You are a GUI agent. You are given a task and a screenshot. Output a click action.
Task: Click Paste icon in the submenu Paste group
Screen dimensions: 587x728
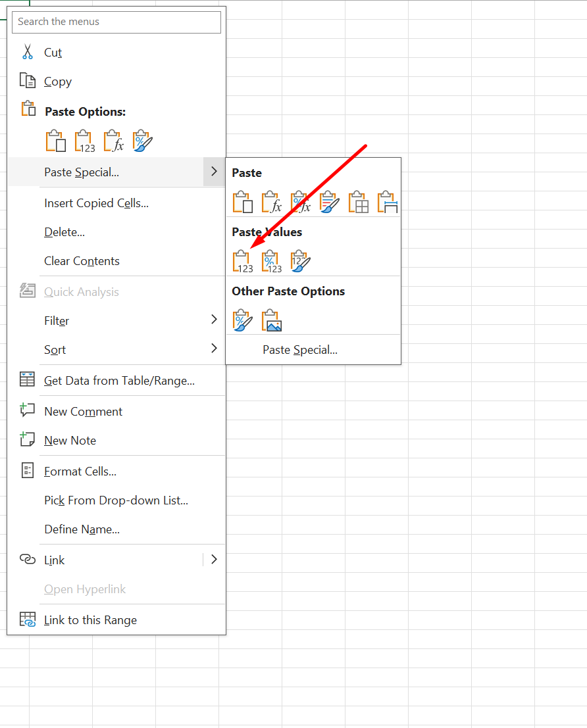[x=243, y=202]
